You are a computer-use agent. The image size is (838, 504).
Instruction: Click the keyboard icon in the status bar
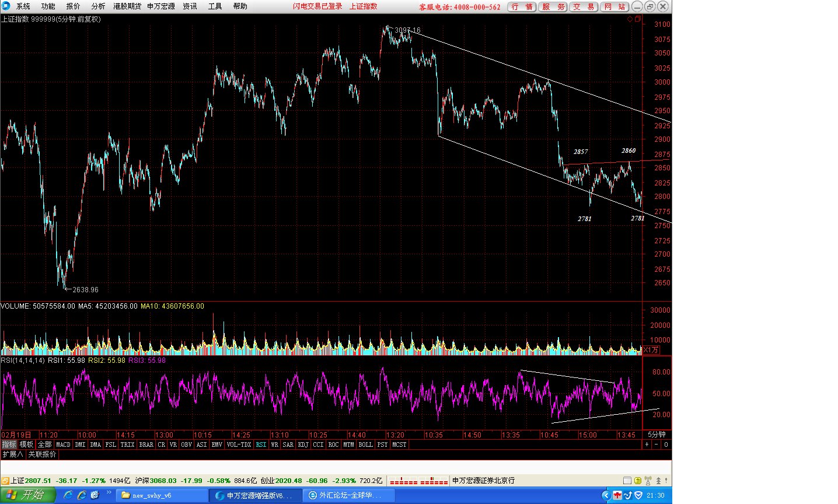[627, 481]
